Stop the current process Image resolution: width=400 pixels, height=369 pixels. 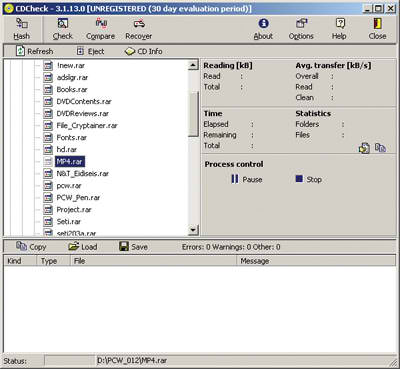309,179
